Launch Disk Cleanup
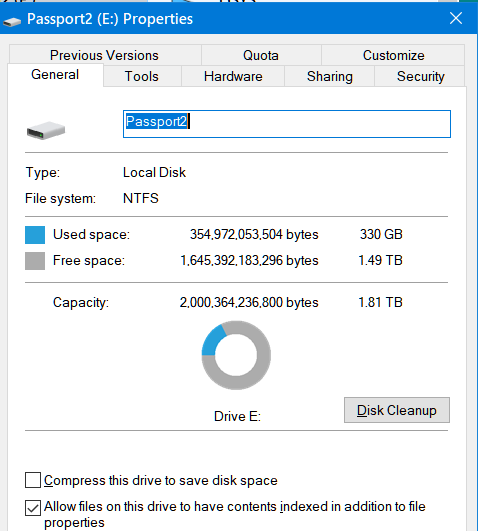The image size is (478, 531). click(x=397, y=410)
